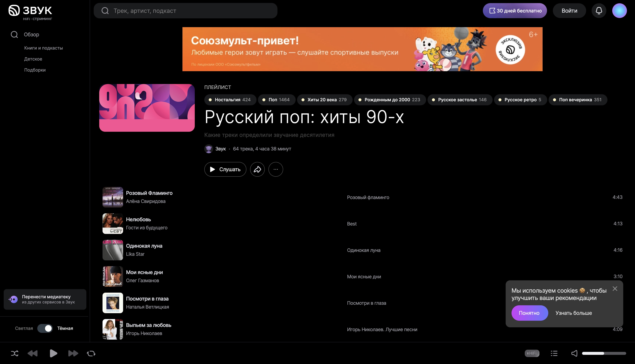The width and height of the screenshot is (635, 364).
Task: Open Книги и подкасты sidebar section
Action: coord(44,48)
